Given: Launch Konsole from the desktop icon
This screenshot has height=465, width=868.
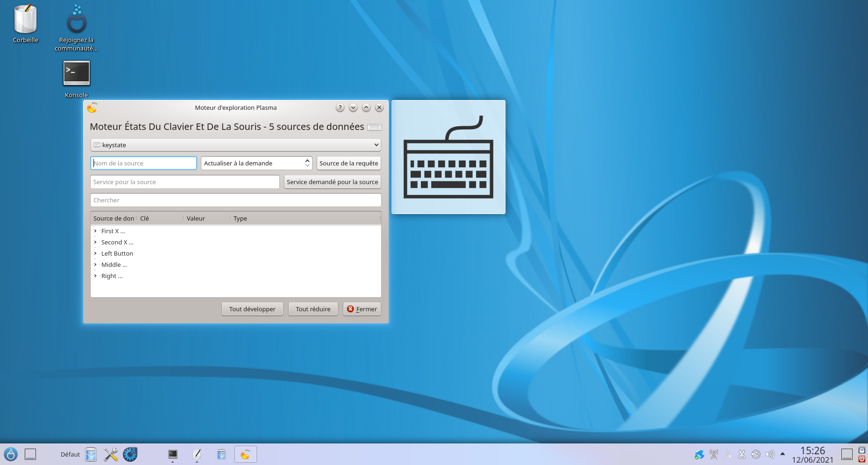Looking at the screenshot, I should click(x=77, y=73).
